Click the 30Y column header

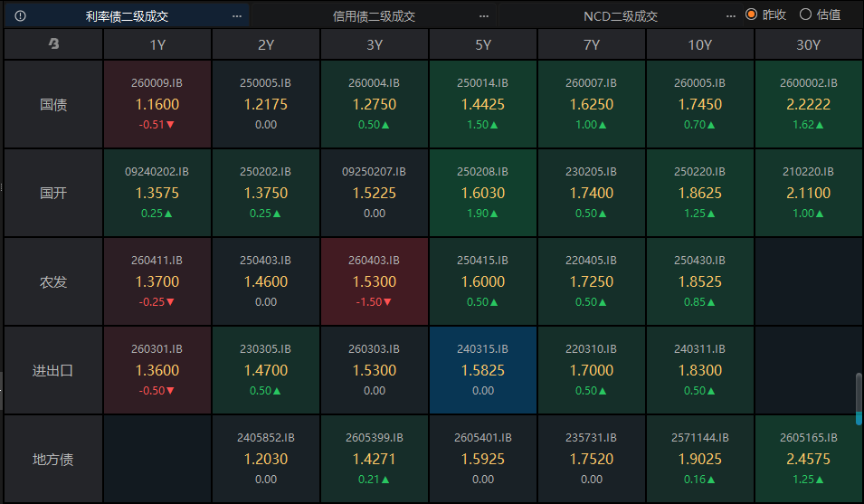tap(808, 44)
